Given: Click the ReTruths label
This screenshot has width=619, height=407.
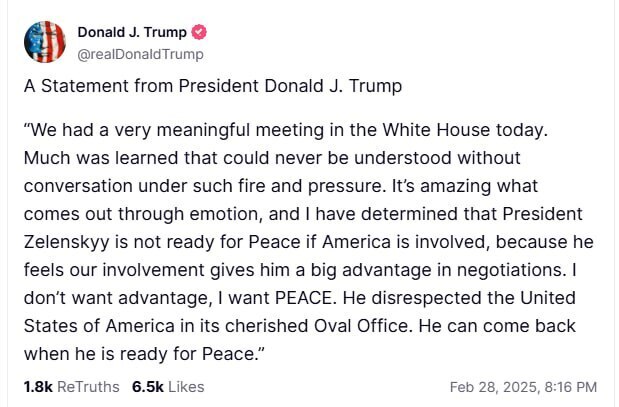Looking at the screenshot, I should (x=88, y=387).
